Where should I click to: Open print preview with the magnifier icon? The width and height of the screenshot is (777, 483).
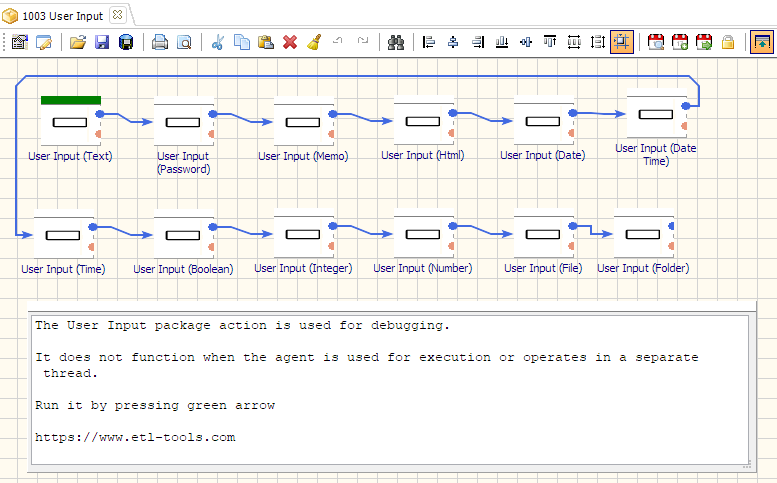click(x=184, y=42)
